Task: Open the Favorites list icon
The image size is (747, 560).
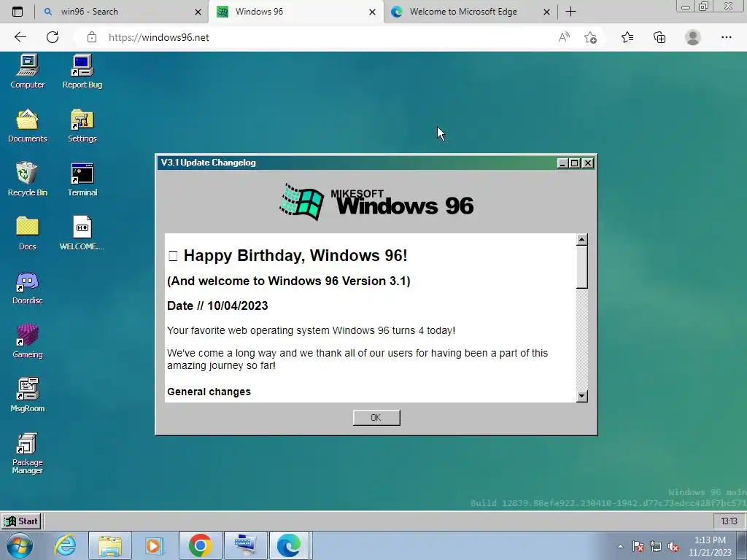Action: (x=627, y=37)
